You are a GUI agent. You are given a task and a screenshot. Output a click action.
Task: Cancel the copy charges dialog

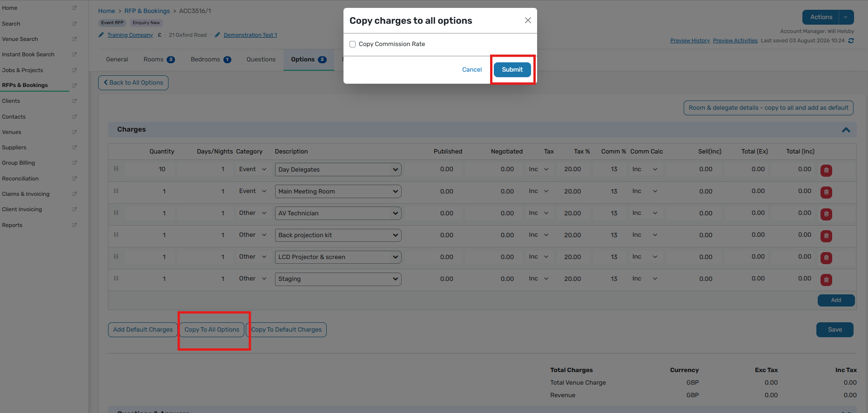[x=472, y=70]
